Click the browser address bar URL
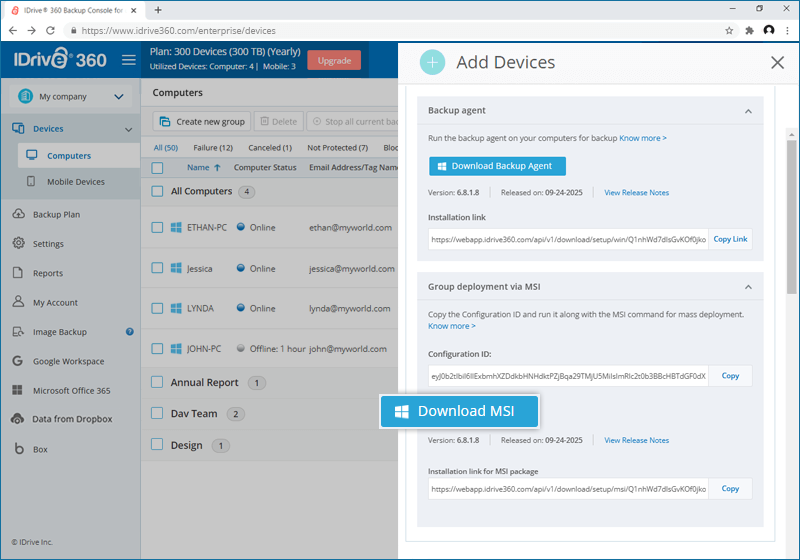800x560 pixels. point(179,31)
